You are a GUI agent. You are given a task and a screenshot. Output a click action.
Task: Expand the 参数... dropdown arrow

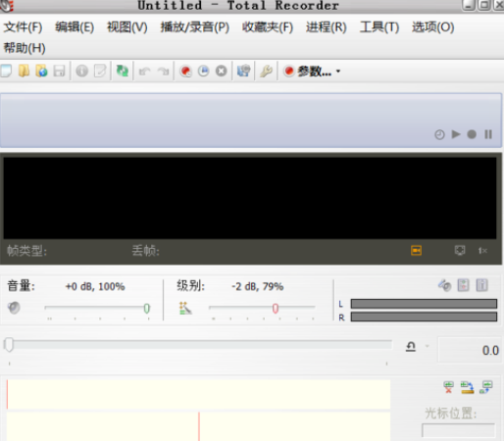point(338,71)
